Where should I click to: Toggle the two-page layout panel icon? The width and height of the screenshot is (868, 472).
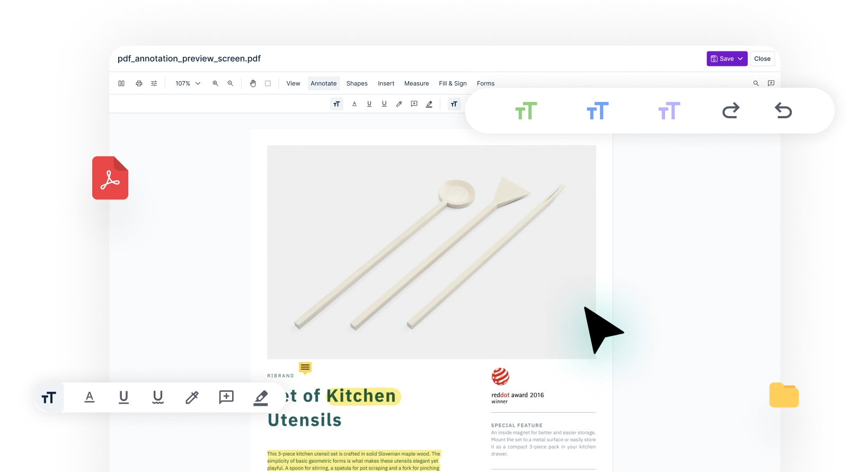(x=121, y=83)
